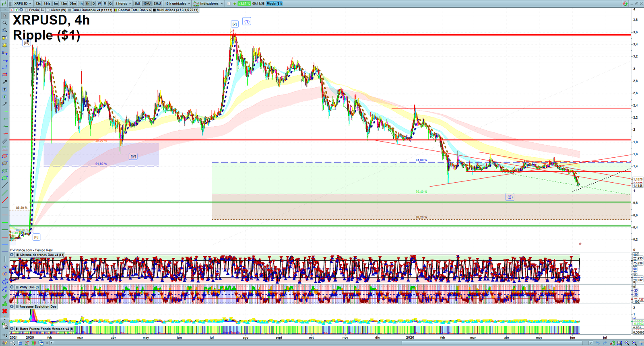Click the green checkmark icon

click(x=4, y=297)
